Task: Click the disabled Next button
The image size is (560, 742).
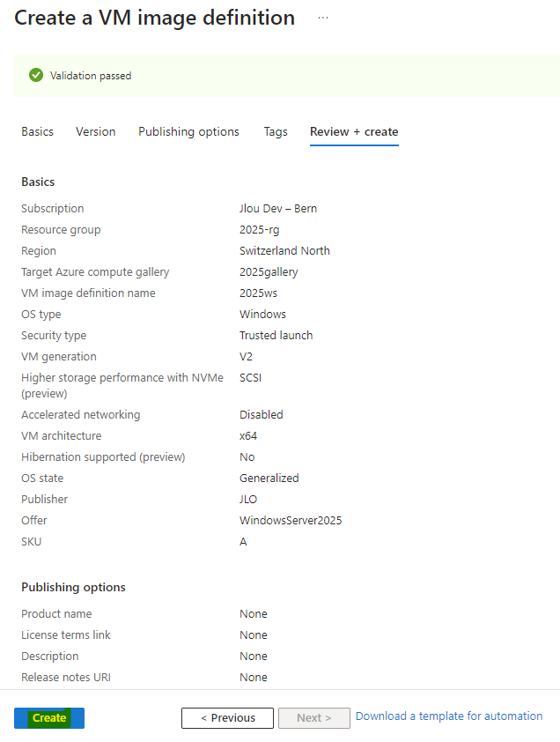Action: 314,718
